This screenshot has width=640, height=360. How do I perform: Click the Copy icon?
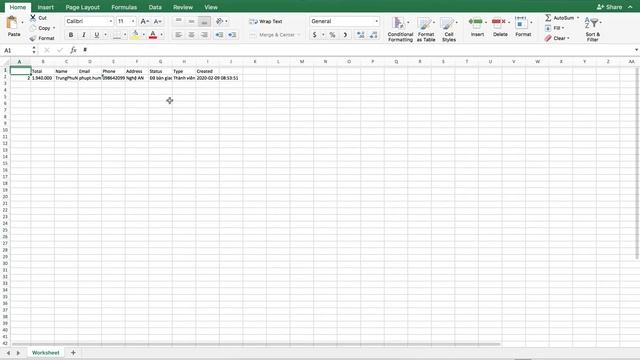pos(33,28)
